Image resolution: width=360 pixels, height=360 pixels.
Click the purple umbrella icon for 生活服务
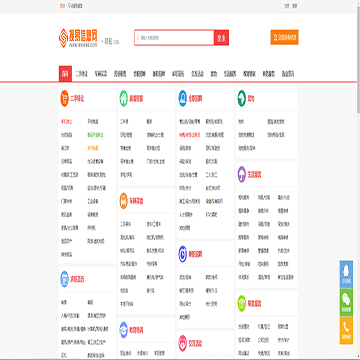tap(242, 175)
